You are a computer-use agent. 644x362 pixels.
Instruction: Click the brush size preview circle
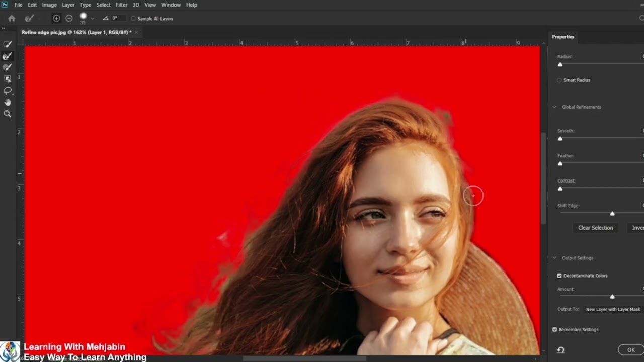click(x=83, y=17)
